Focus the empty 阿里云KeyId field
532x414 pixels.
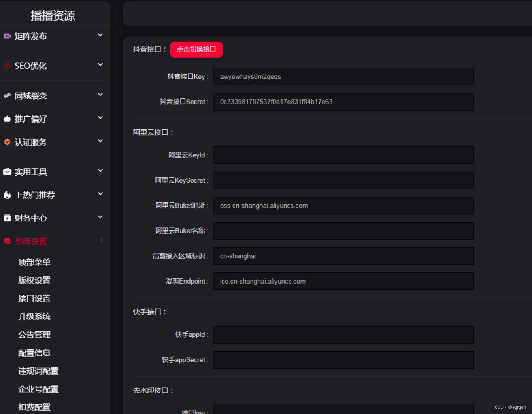tap(343, 155)
